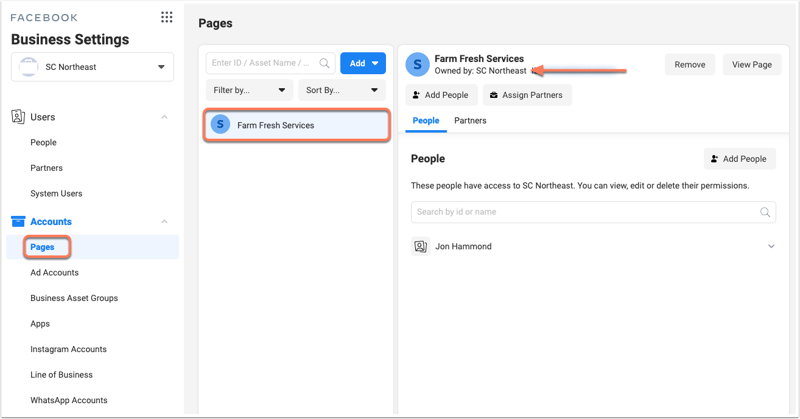Open People under Users
The width and height of the screenshot is (800, 419).
[x=43, y=142]
